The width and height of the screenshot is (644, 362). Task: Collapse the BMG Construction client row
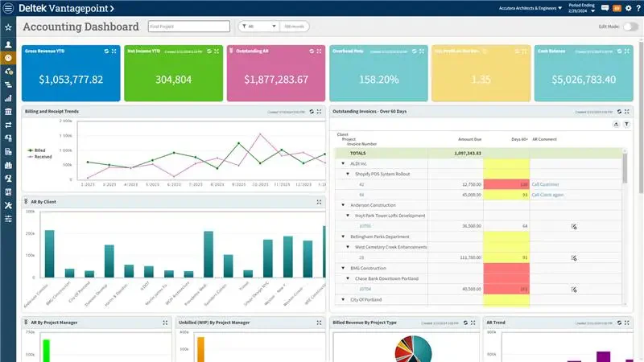[343, 268]
